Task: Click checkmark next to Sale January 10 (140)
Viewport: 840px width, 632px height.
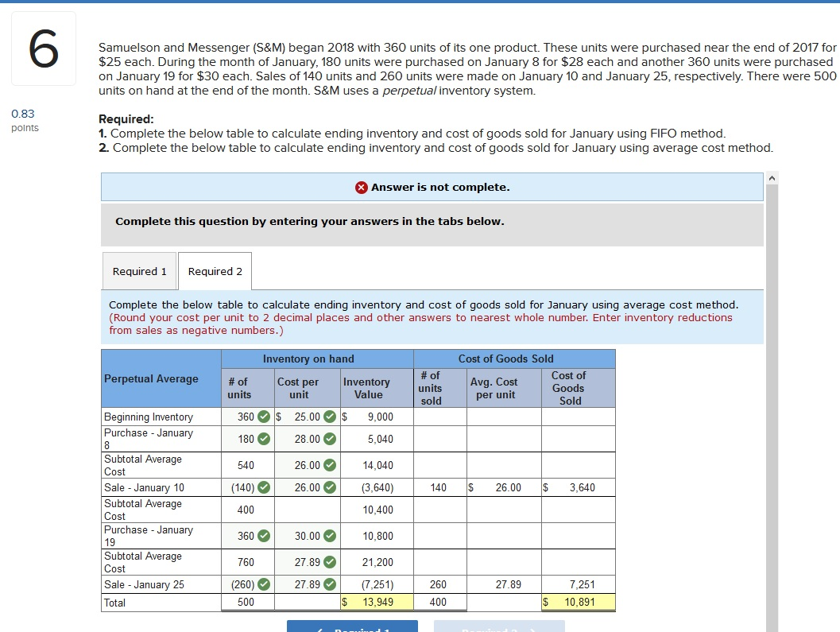Action: pos(265,487)
